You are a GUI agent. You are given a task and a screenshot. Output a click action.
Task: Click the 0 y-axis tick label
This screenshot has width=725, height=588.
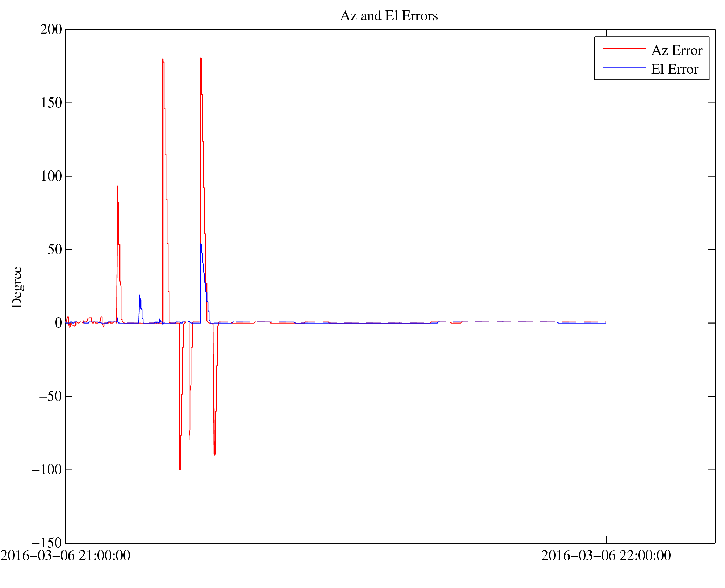[58, 323]
